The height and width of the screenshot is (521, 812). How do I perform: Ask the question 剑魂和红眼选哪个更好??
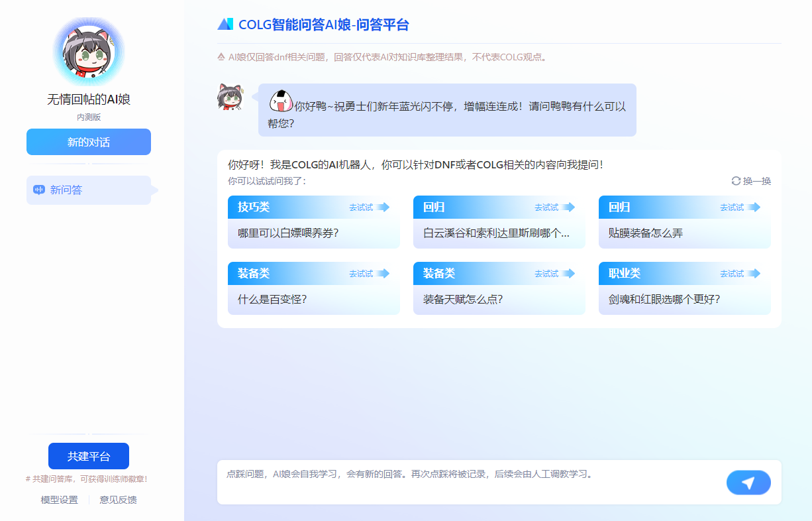pos(664,300)
